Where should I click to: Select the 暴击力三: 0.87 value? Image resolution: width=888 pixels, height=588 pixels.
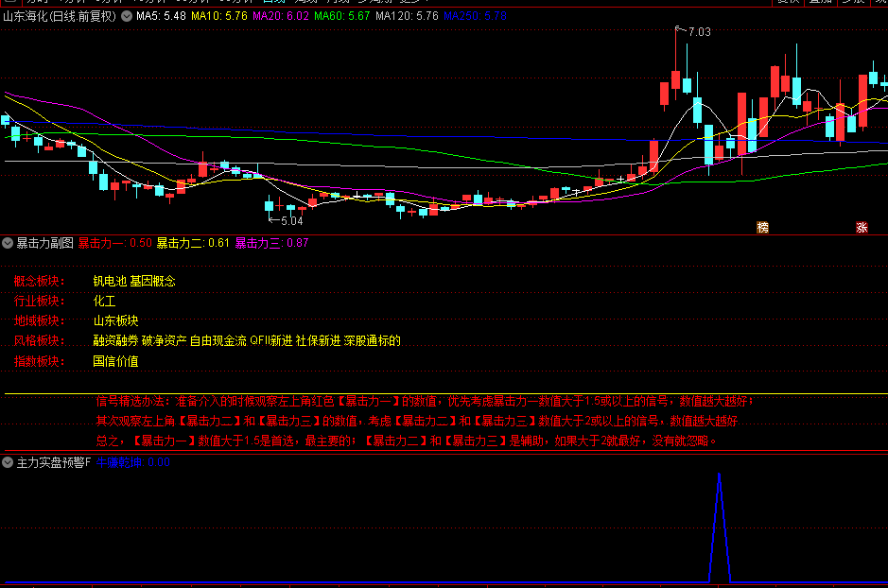[x=271, y=243]
